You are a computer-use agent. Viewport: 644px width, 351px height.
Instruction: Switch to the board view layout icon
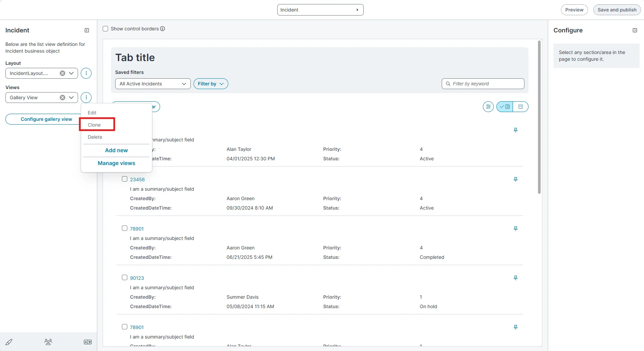tap(520, 107)
